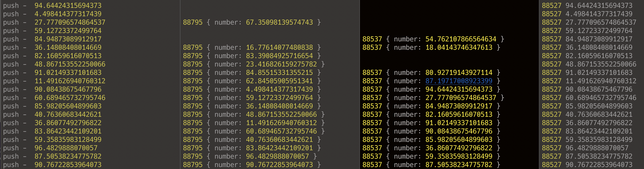644x169 pixels.
Task: Select the 88795 line with number 16.77614077480838
Action: coord(252,48)
